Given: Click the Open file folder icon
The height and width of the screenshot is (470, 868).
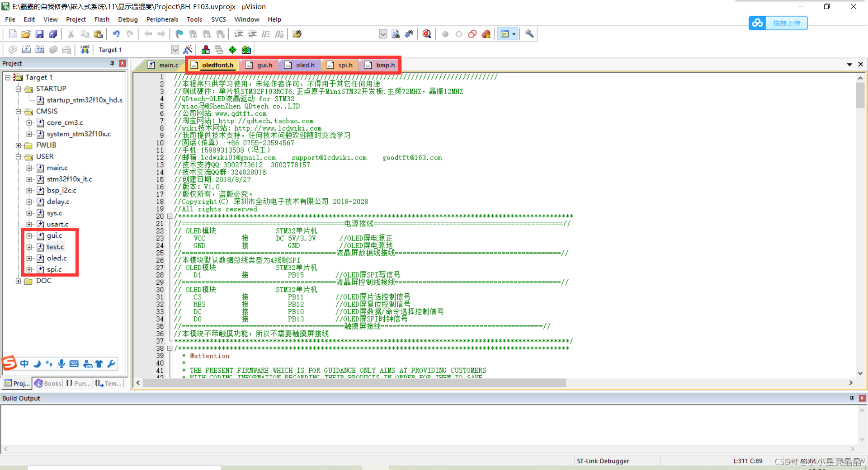Looking at the screenshot, I should click(26, 34).
